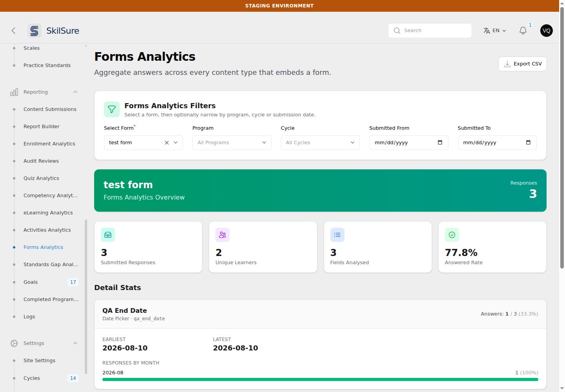Click the page vertical scrollbar
Image resolution: width=565 pixels, height=392 pixels.
point(562,137)
